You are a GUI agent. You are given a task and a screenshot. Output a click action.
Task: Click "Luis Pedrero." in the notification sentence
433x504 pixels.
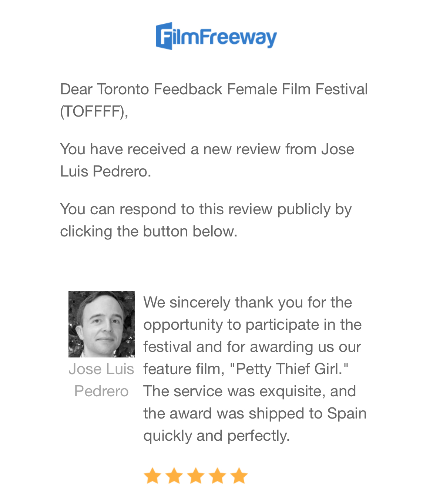(105, 172)
